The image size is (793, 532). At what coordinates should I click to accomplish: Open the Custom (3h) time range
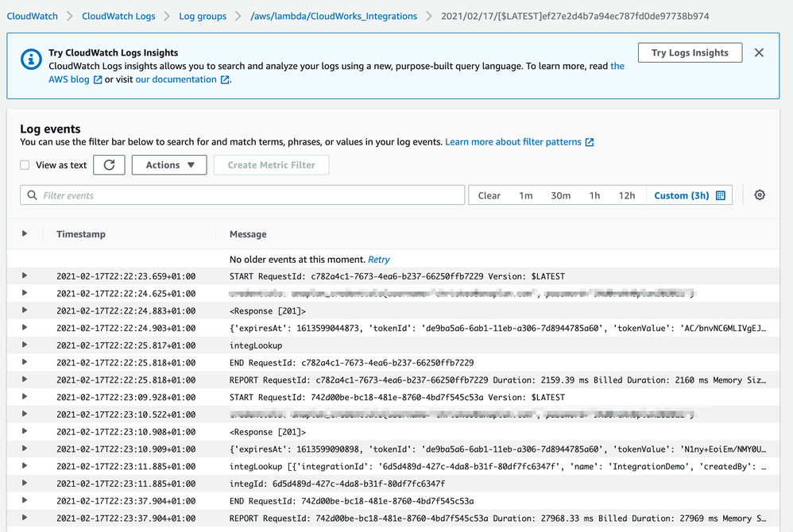tap(690, 195)
